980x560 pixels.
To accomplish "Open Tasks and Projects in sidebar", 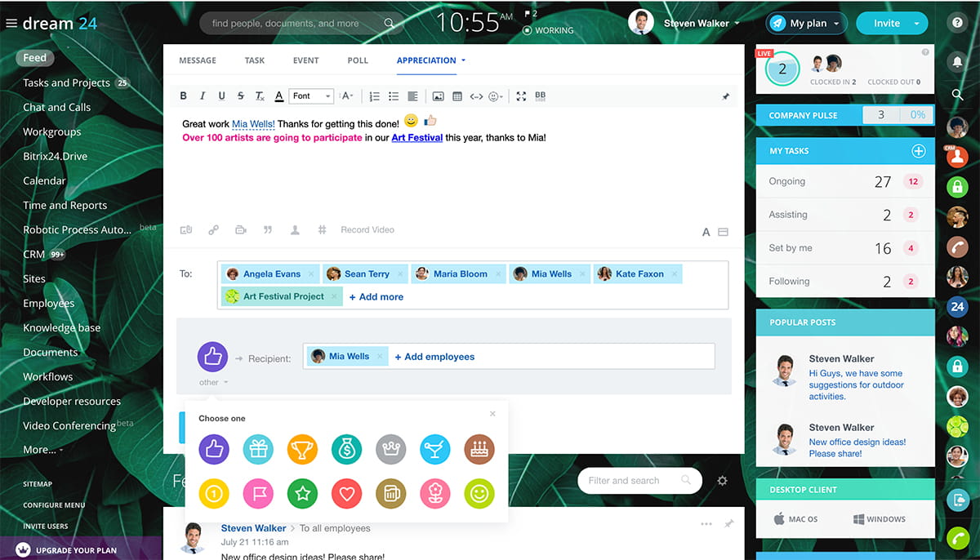I will coord(66,82).
